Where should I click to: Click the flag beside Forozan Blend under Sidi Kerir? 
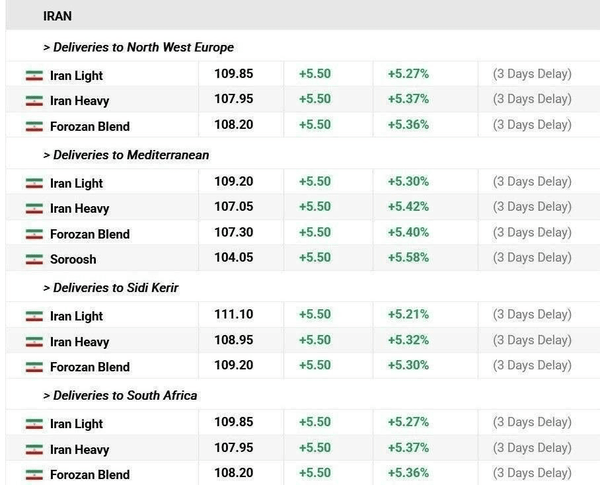pos(34,367)
